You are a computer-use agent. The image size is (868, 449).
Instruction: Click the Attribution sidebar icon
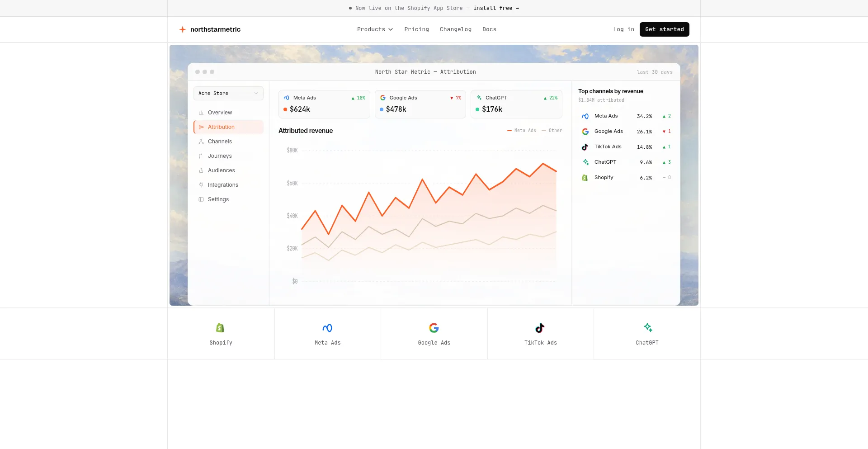(201, 127)
